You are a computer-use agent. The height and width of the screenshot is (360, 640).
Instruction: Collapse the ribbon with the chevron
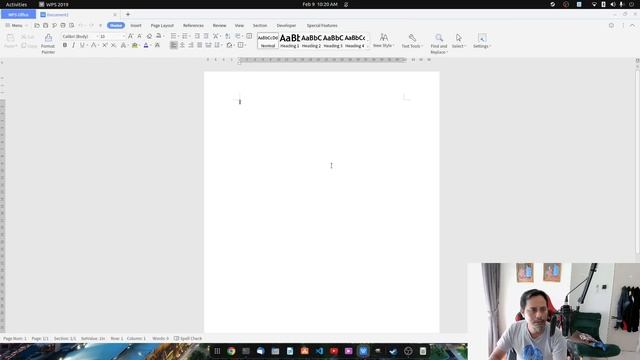(632, 25)
